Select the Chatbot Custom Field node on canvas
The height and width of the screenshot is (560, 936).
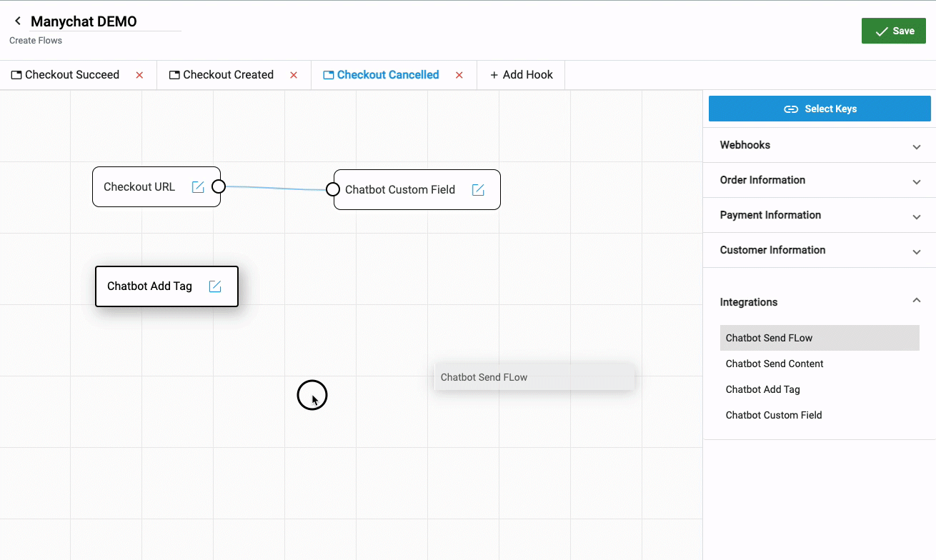417,189
